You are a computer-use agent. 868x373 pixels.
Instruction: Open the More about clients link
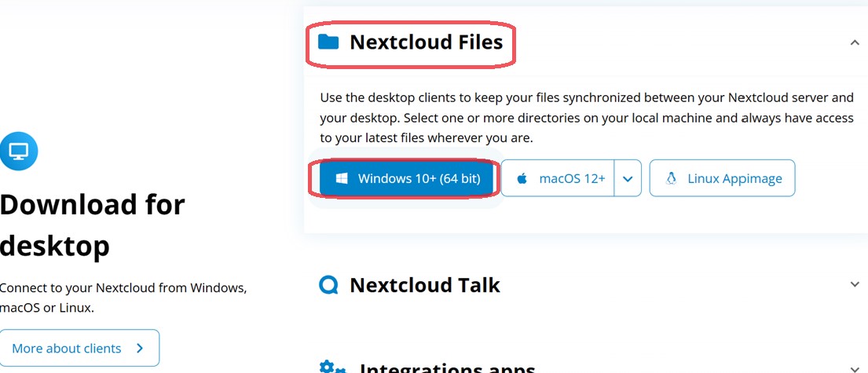79,348
